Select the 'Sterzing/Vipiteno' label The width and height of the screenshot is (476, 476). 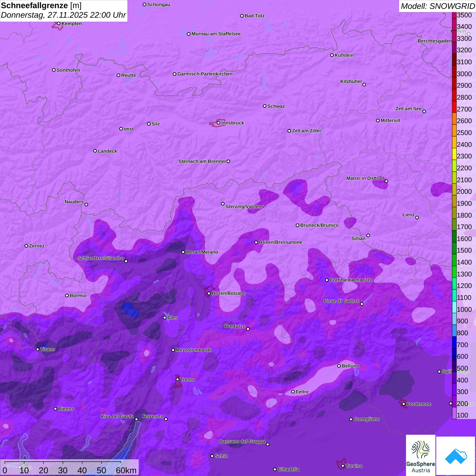245,206
